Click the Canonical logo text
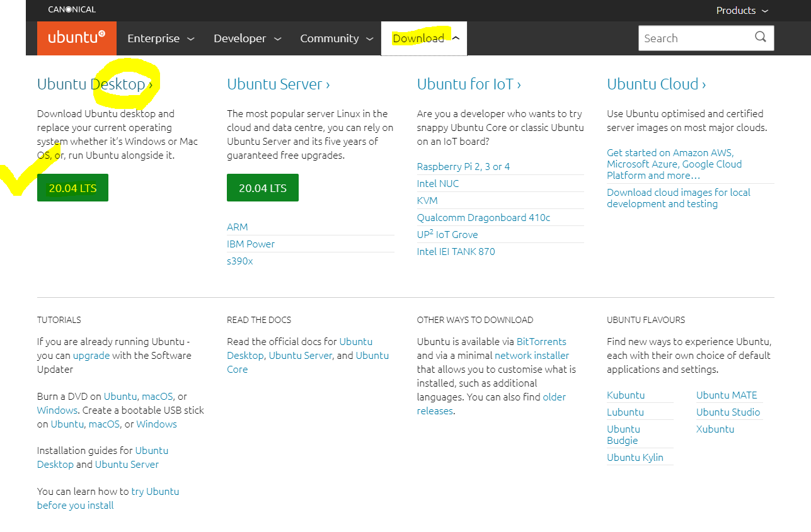Viewport: 811px width, 532px height. click(x=73, y=10)
